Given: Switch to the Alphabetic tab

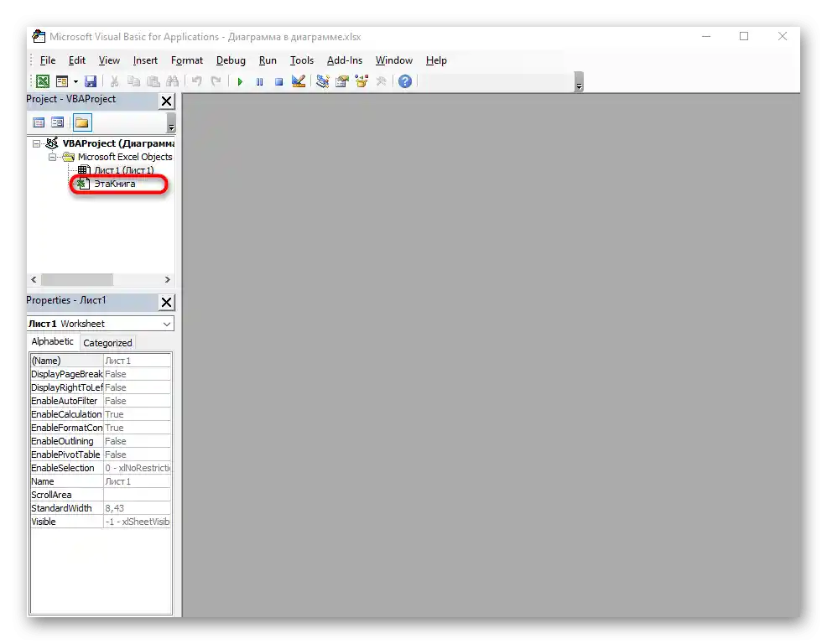Looking at the screenshot, I should tap(52, 342).
